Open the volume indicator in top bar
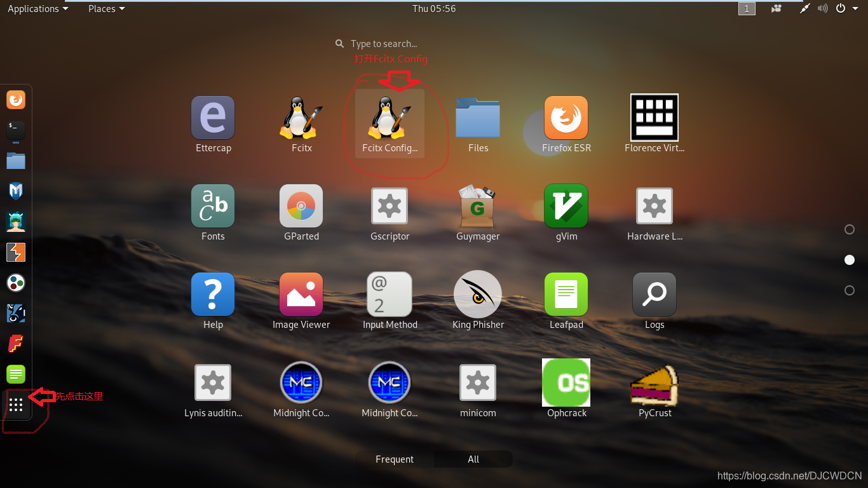The image size is (868, 488). coord(823,9)
